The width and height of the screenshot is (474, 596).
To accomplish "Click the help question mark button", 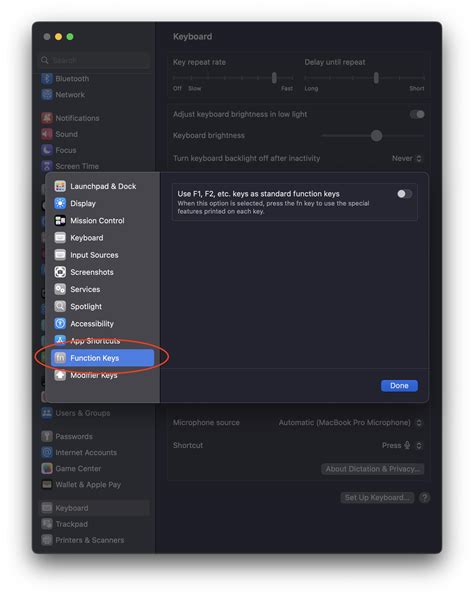I will coord(425,497).
